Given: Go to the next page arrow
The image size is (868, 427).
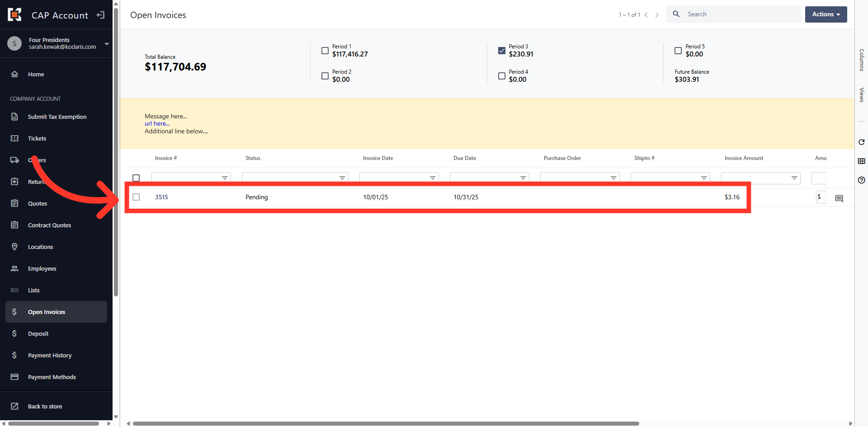Looking at the screenshot, I should (x=657, y=15).
